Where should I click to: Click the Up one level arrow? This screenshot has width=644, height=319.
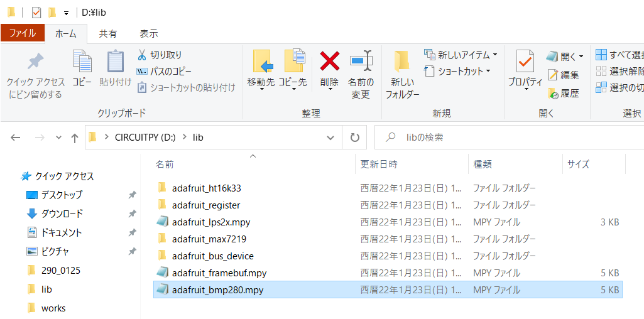[74, 138]
